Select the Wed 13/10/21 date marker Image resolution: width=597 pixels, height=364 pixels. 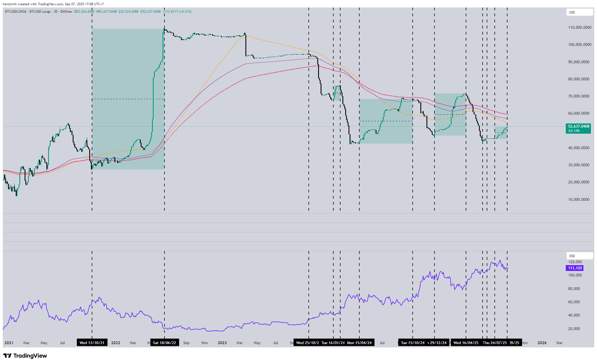pos(92,343)
